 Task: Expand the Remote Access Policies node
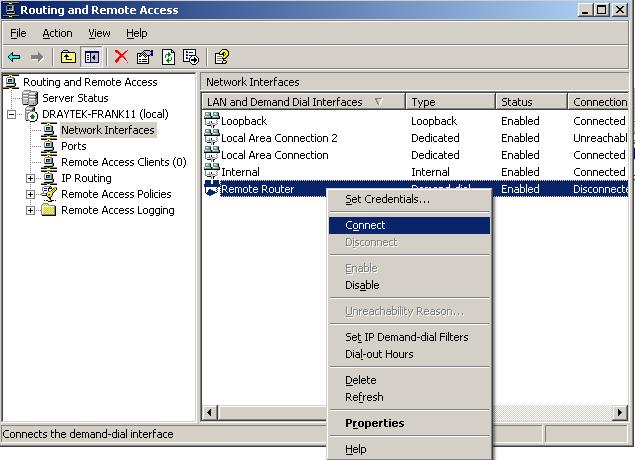pyautogui.click(x=30, y=194)
